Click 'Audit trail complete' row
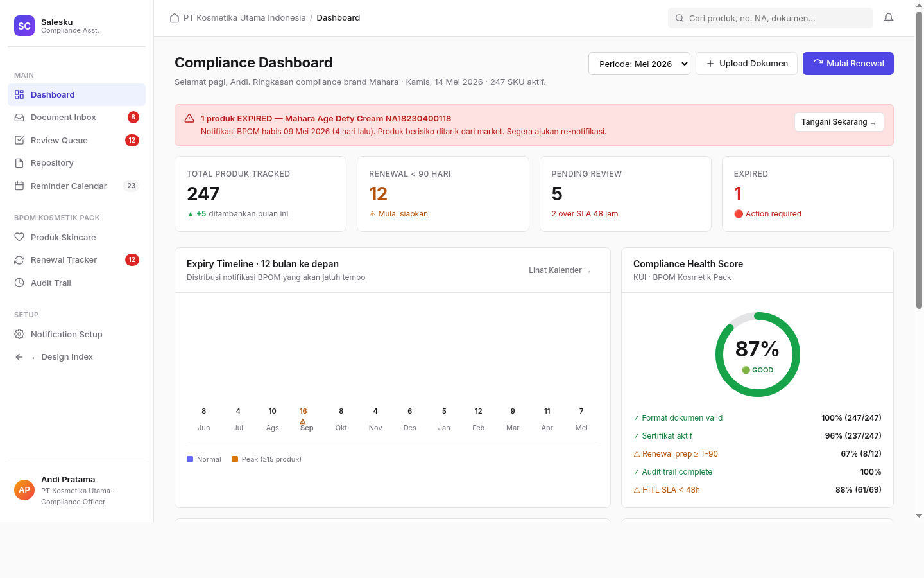 (757, 472)
